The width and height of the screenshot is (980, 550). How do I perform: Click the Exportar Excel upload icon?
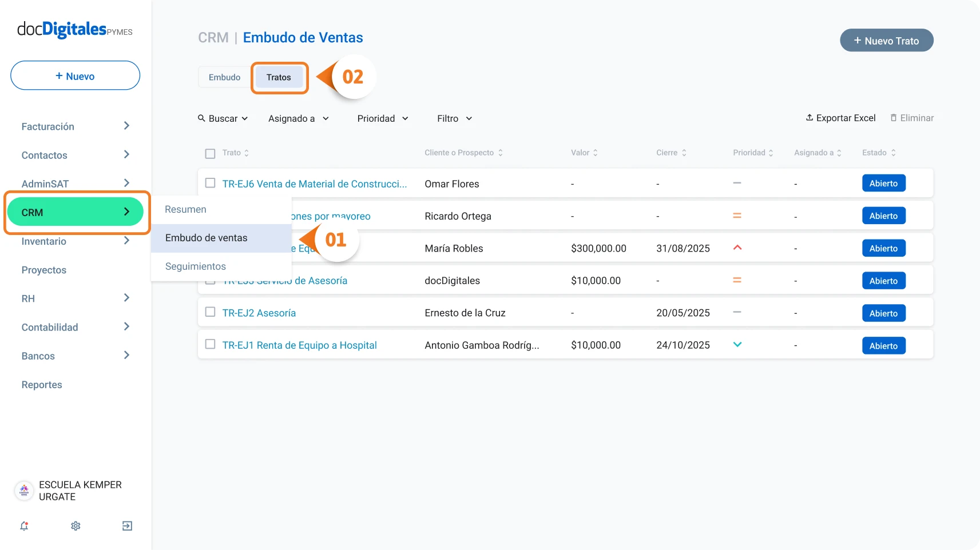pyautogui.click(x=810, y=118)
